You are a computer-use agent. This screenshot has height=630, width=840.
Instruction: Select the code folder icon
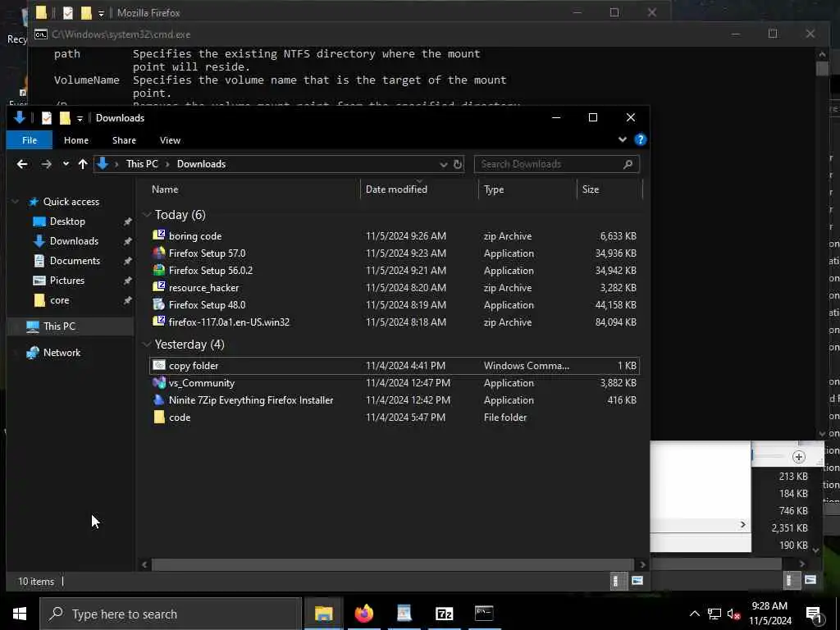coord(158,417)
